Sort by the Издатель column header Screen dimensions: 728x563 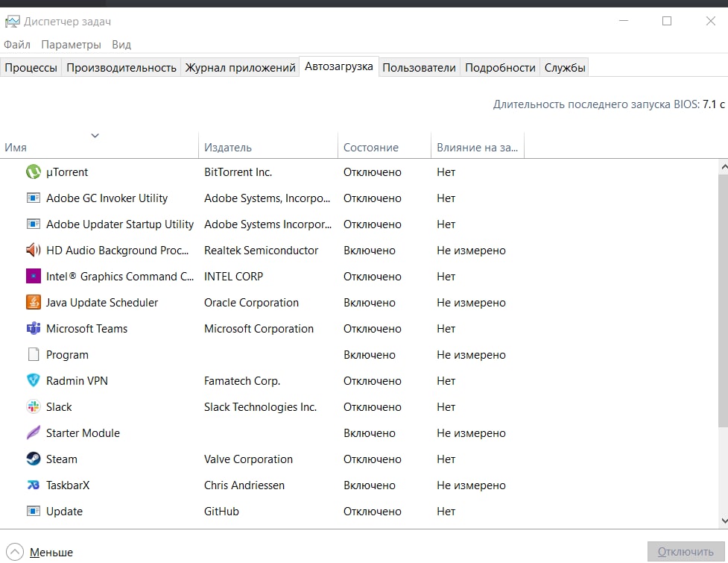click(268, 145)
